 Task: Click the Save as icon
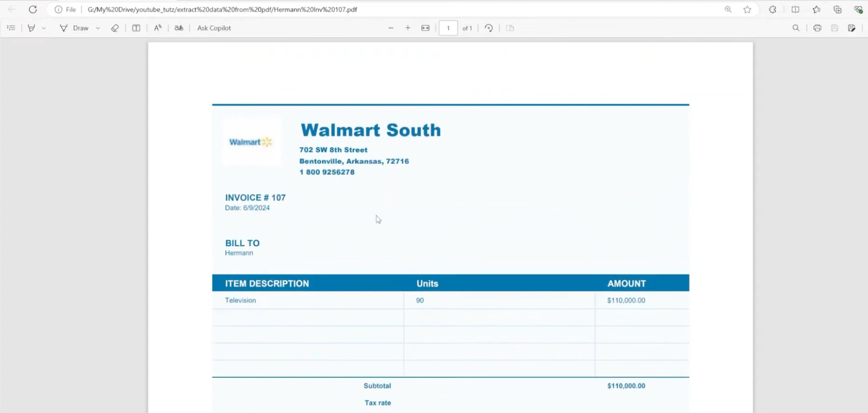click(x=852, y=28)
